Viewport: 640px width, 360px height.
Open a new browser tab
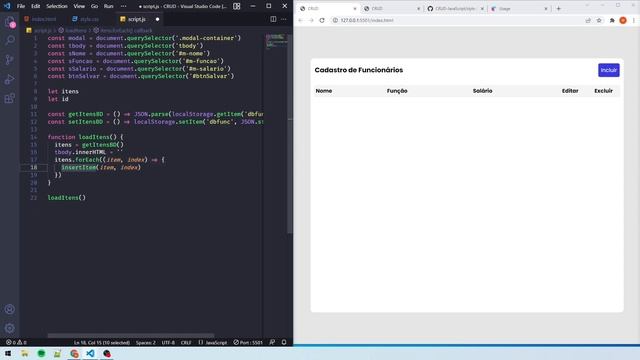tap(558, 8)
